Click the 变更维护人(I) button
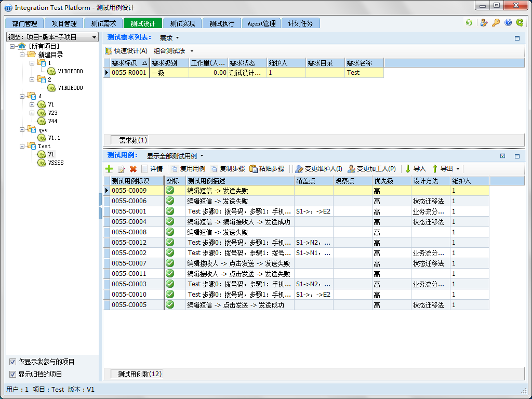Image resolution: width=532 pixels, height=399 pixels. 318,169
